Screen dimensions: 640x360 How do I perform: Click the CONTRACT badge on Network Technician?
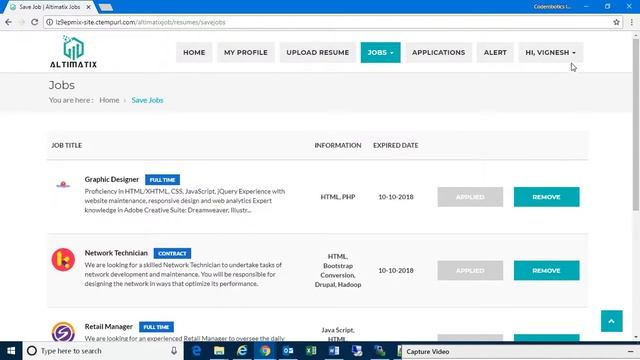click(172, 253)
